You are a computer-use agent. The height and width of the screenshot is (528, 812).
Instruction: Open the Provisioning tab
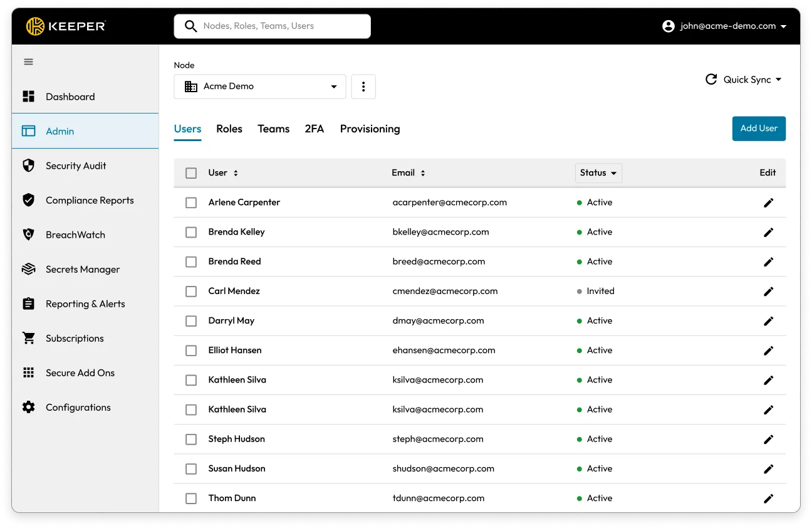point(370,129)
